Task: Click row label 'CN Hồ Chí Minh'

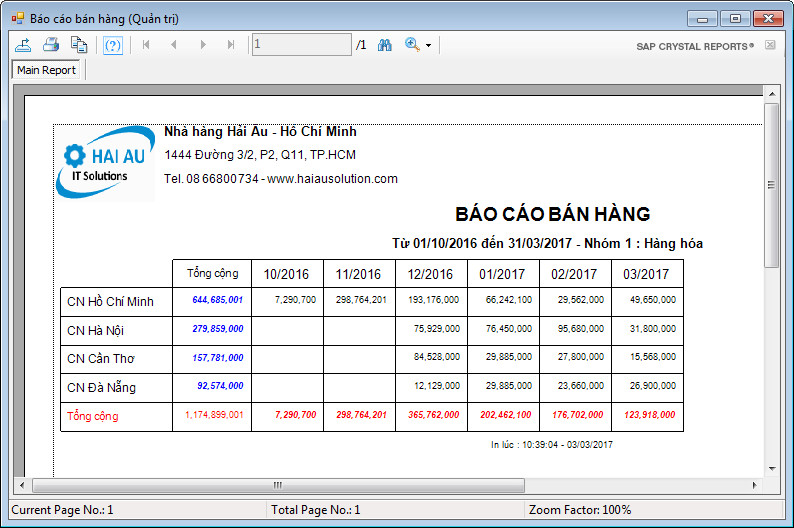Action: [110, 302]
